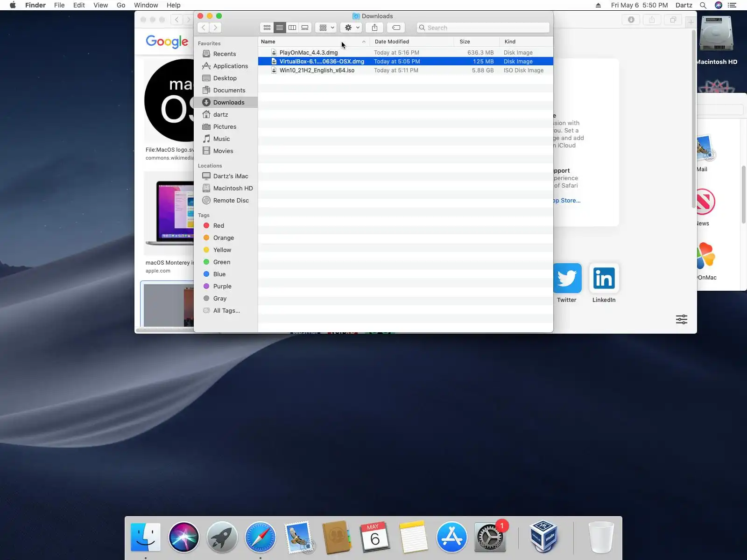This screenshot has width=747, height=560.
Task: Click the Finder Search field
Action: (483, 28)
